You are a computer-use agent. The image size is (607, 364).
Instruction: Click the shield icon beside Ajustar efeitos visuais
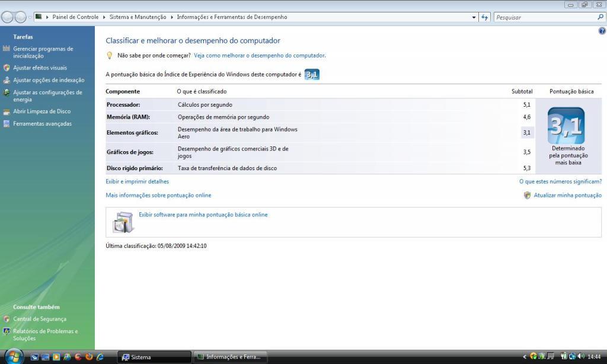6,68
